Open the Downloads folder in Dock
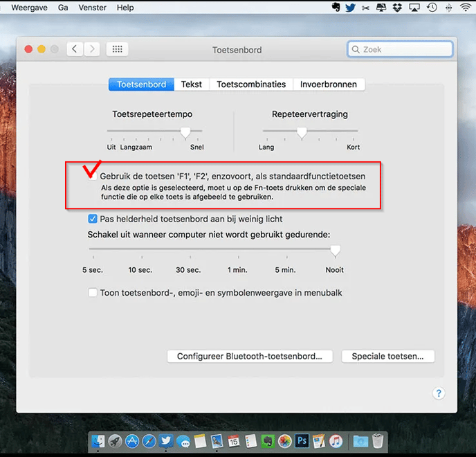The width and height of the screenshot is (476, 457). point(360,441)
